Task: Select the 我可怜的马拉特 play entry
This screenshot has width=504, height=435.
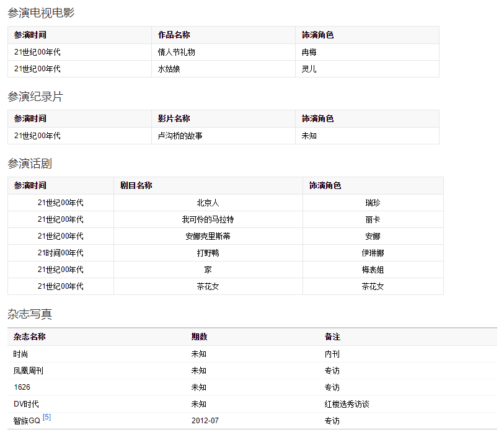Action: [208, 219]
